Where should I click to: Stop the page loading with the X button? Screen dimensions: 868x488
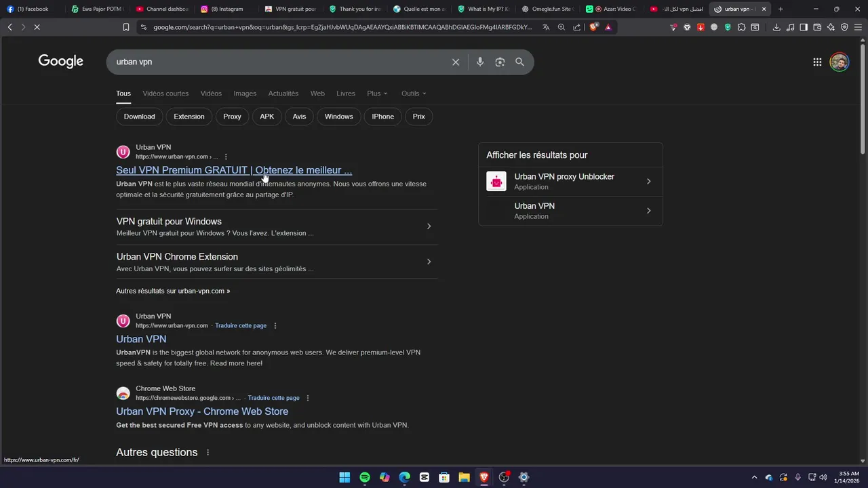tap(36, 27)
